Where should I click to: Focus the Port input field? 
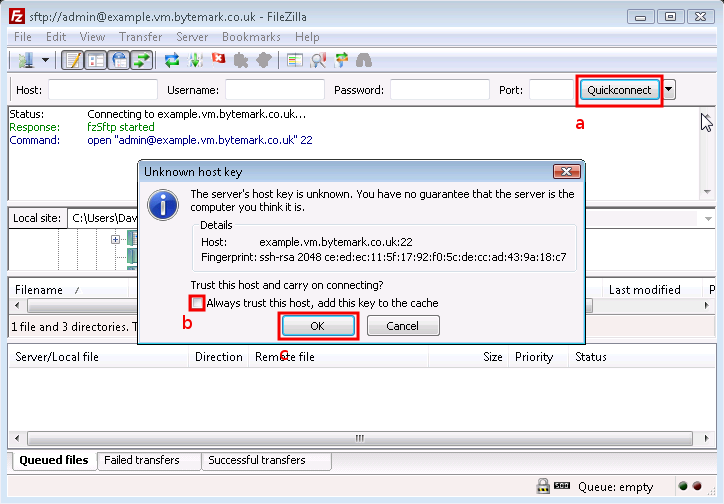point(551,90)
